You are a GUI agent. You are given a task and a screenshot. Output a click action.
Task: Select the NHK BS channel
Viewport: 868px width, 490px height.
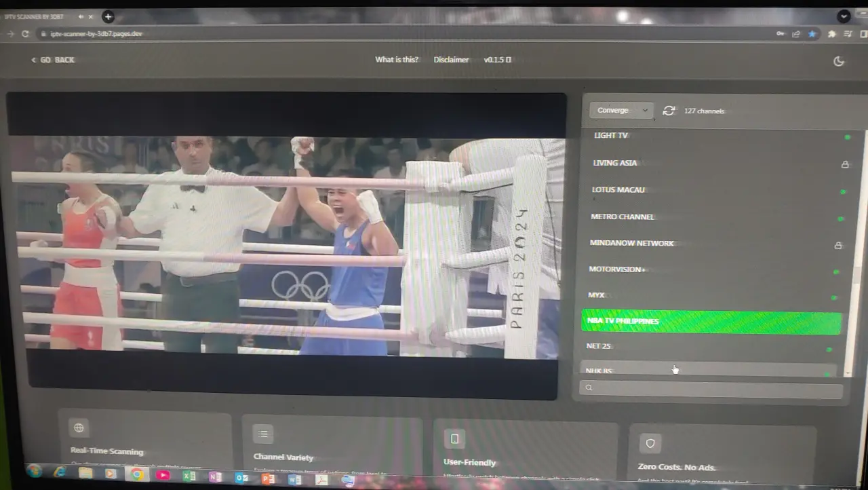point(709,371)
